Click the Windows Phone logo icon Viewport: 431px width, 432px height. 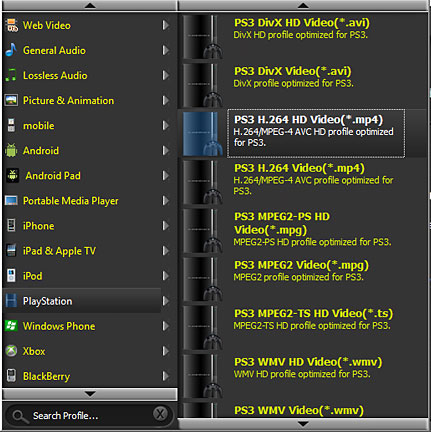pyautogui.click(x=11, y=326)
